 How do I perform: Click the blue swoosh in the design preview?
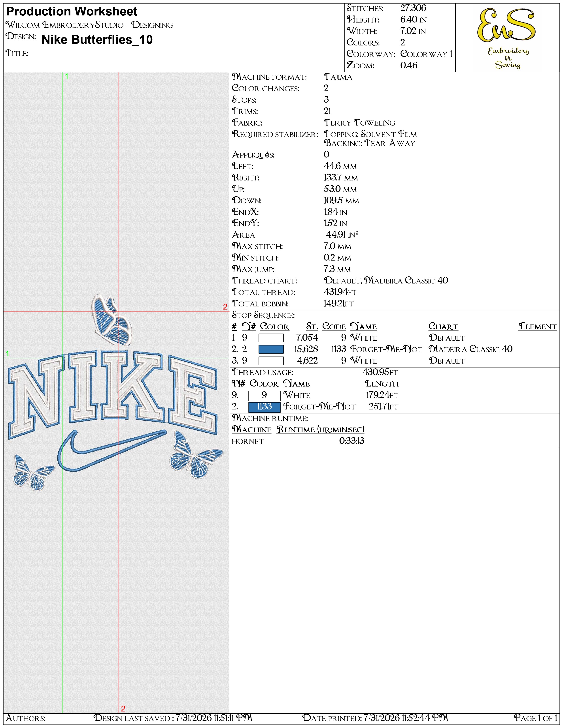point(112,451)
